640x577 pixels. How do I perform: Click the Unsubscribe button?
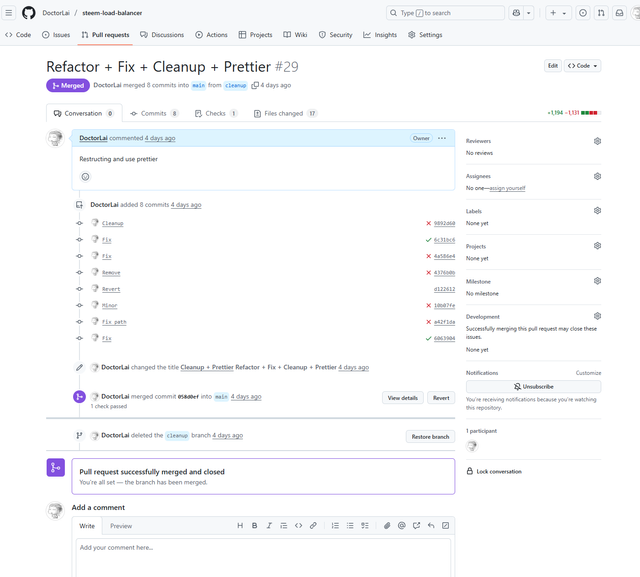tap(533, 386)
